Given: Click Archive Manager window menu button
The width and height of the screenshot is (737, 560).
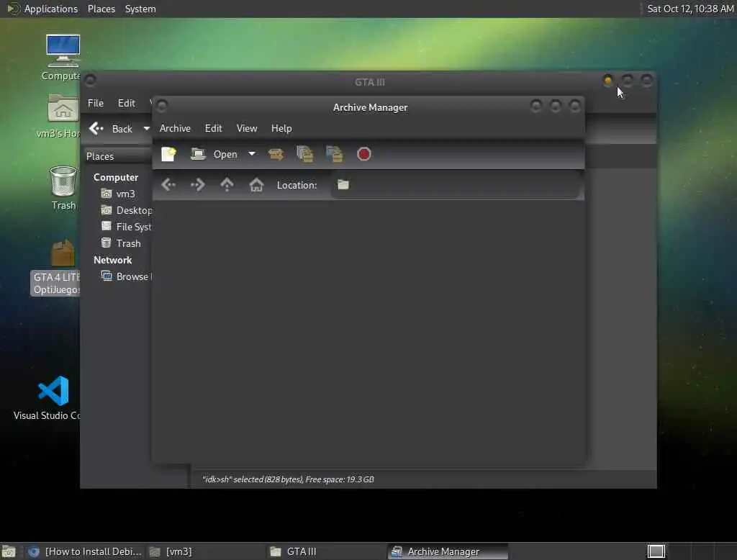Looking at the screenshot, I should click(x=162, y=107).
